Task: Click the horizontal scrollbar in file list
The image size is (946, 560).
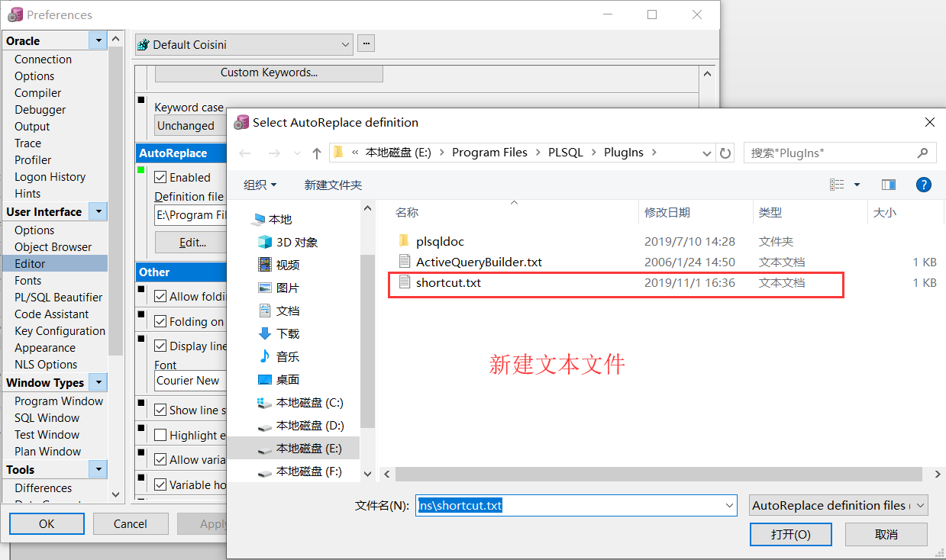Action: click(x=657, y=474)
